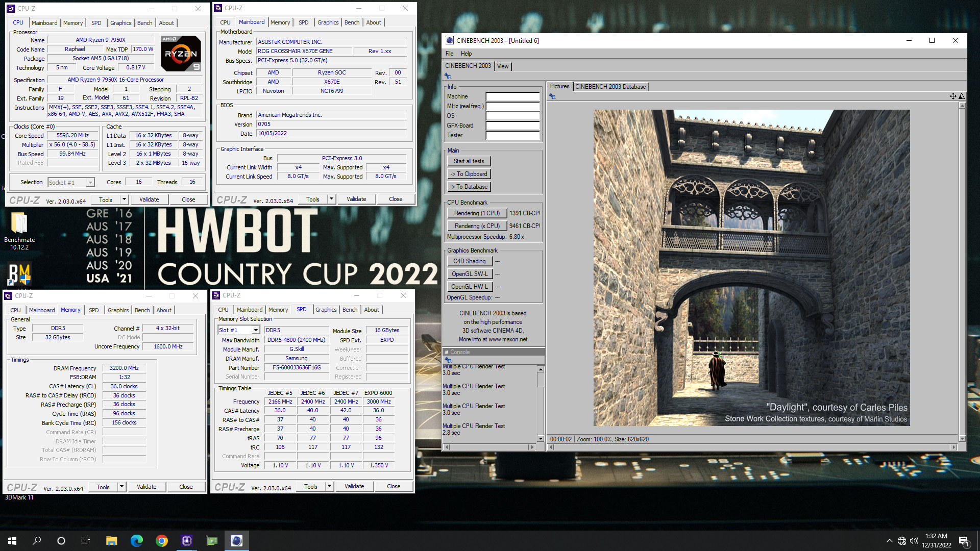
Task: Open Task View on the taskbar
Action: [x=86, y=541]
